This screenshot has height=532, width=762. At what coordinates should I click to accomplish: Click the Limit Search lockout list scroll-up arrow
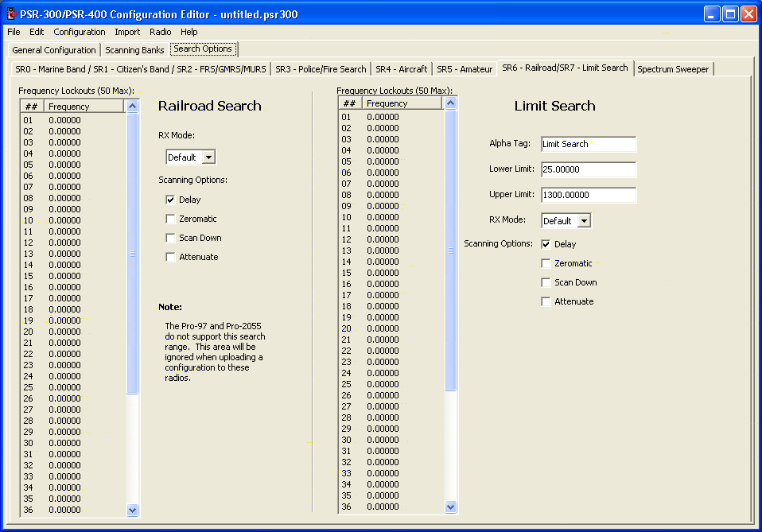(x=451, y=103)
